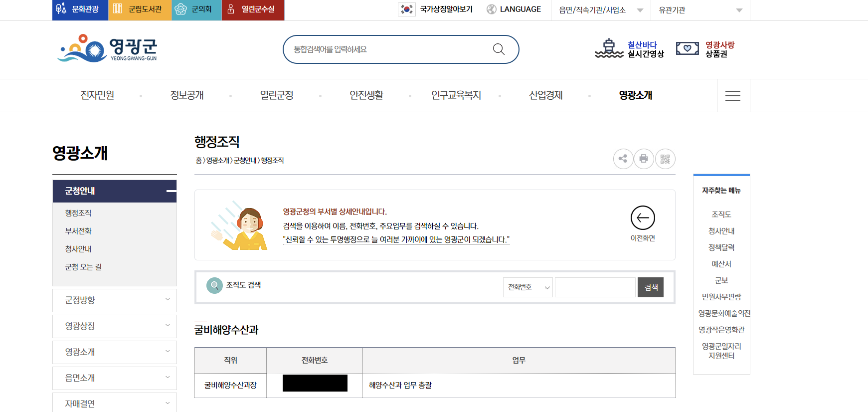Click the Korean flag icon
This screenshot has width=868, height=412.
[407, 9]
